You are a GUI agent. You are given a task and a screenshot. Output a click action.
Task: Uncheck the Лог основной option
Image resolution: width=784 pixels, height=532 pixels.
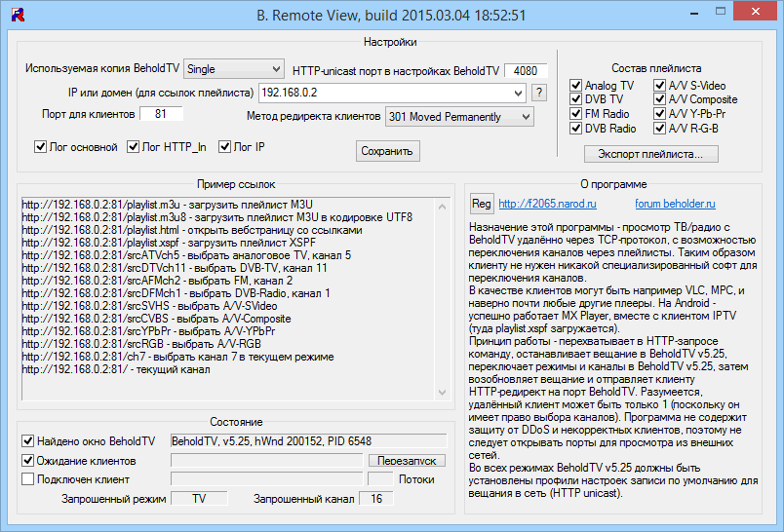tap(41, 147)
